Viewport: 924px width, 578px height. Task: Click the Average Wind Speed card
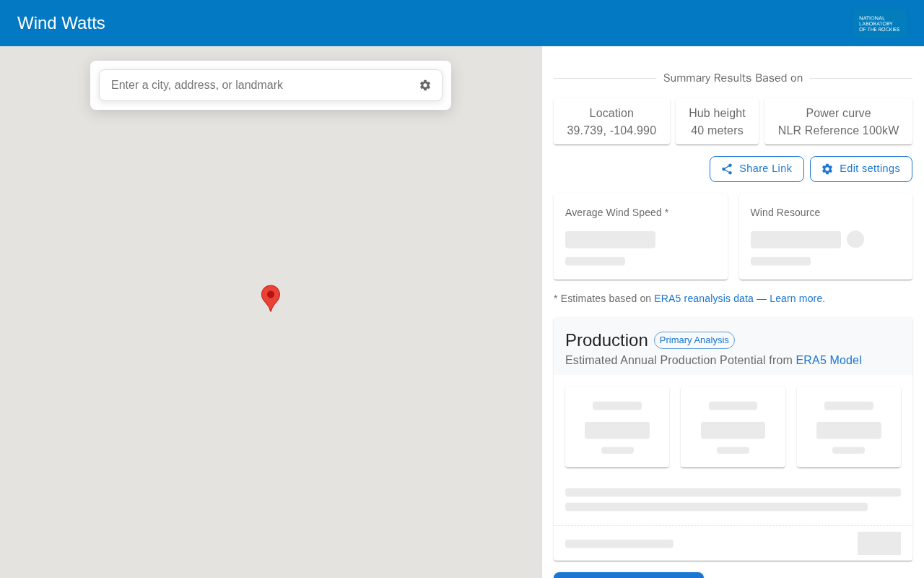tap(640, 236)
